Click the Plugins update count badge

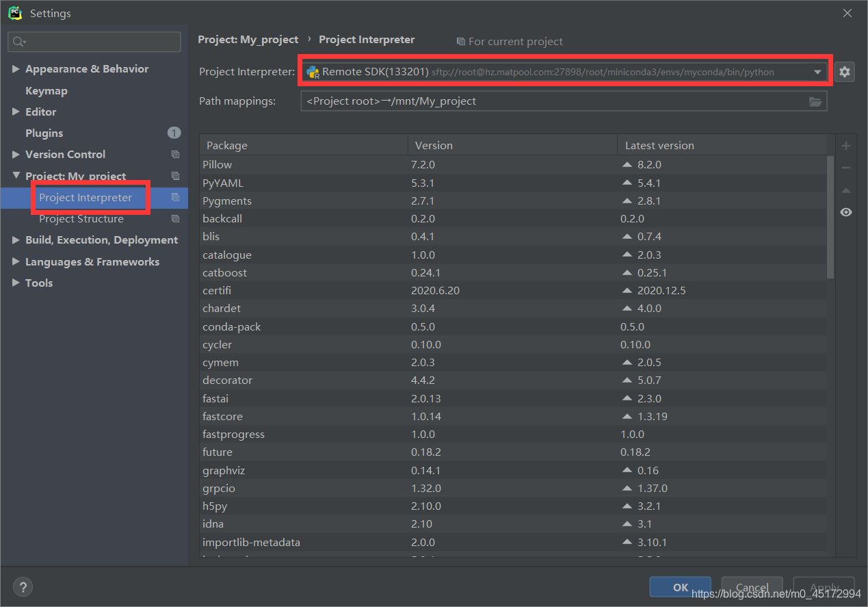coord(174,133)
